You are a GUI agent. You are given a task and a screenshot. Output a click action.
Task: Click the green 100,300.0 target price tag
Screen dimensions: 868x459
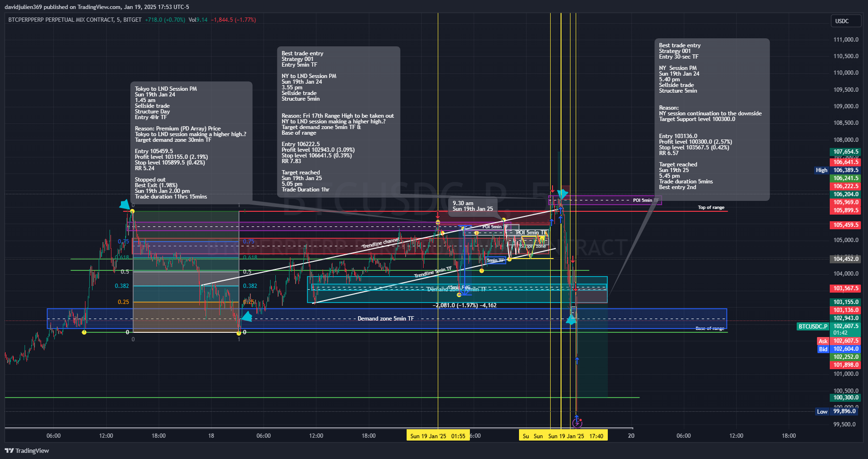tap(845, 398)
